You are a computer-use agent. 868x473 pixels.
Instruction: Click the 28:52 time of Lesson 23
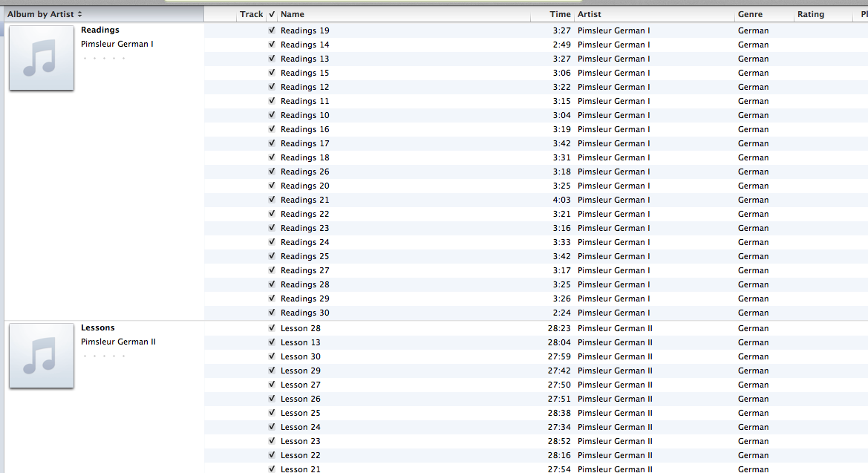pos(559,441)
